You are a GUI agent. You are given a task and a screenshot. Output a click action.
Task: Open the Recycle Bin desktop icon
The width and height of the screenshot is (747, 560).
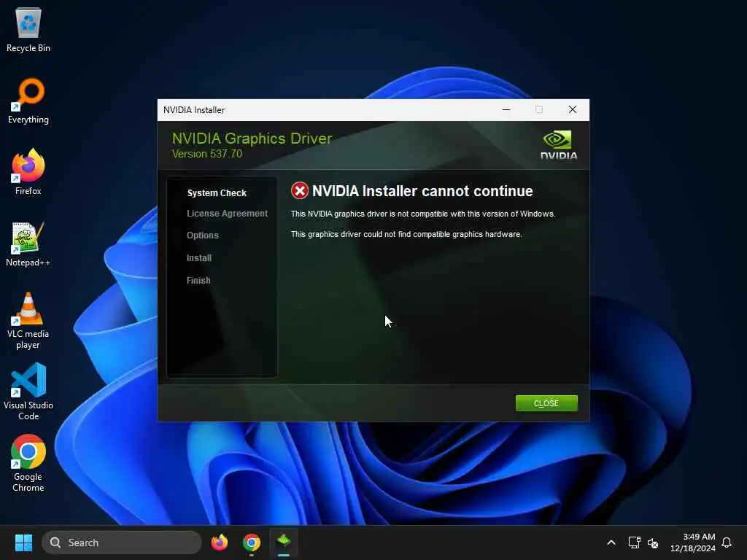tap(28, 29)
